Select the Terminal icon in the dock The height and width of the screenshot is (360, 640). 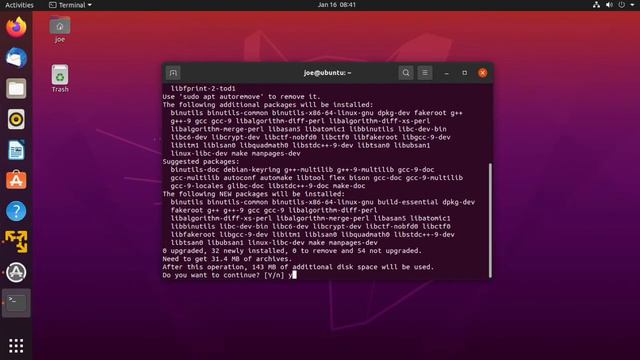pos(16,303)
